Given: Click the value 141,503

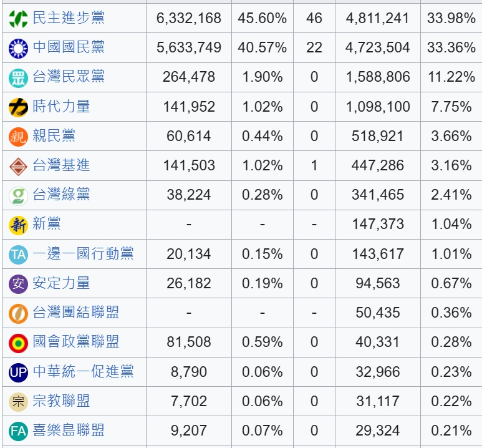Looking at the screenshot, I should 189,165.
